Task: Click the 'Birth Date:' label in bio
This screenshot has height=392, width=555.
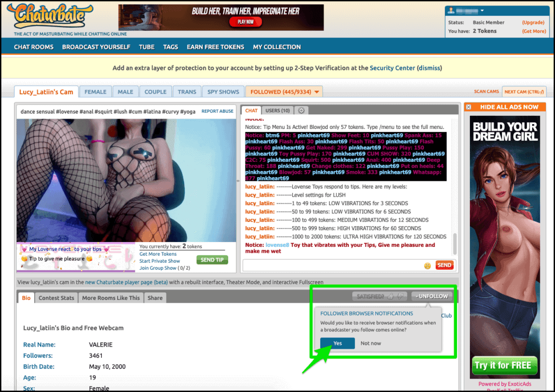Action: [39, 367]
